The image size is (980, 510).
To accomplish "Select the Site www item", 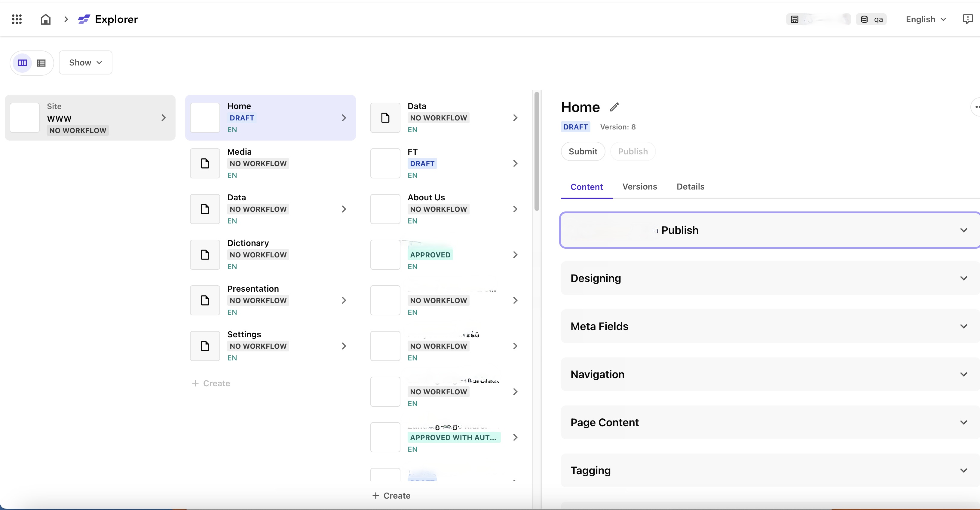I will [x=90, y=118].
